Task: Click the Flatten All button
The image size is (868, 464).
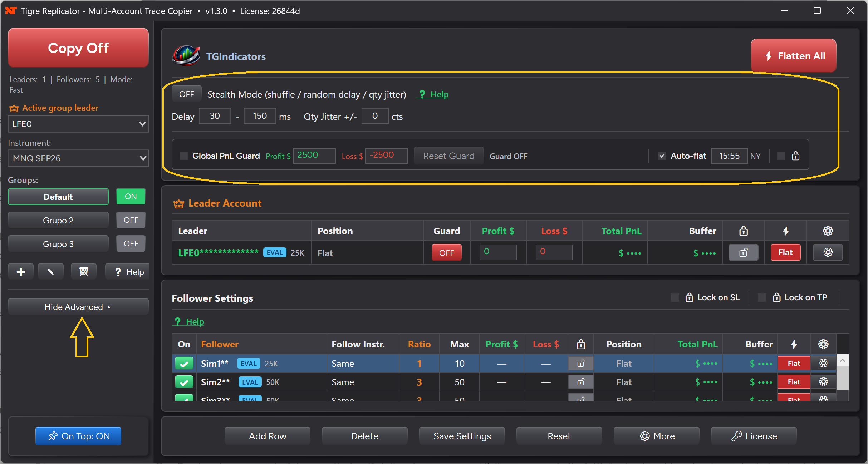Action: pos(794,56)
